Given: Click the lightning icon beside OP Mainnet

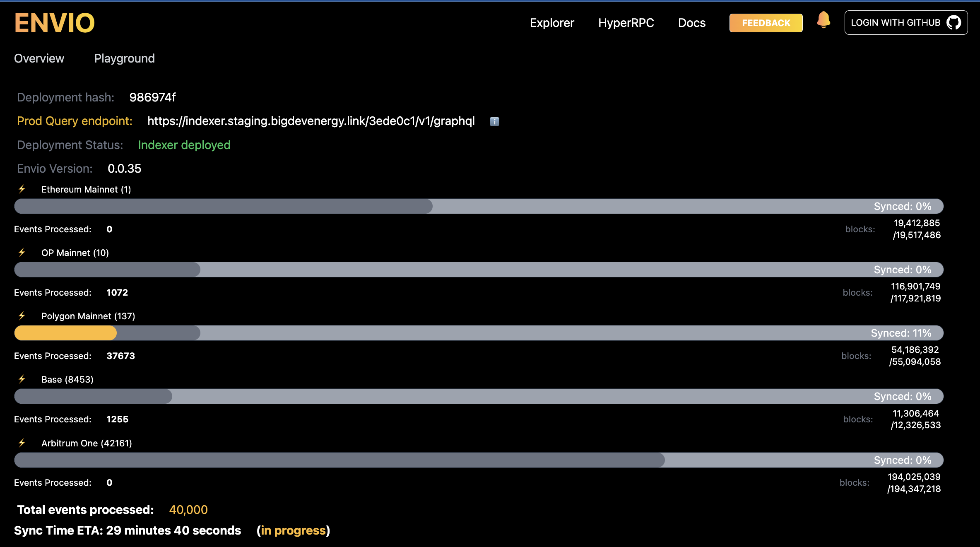Looking at the screenshot, I should click(21, 253).
